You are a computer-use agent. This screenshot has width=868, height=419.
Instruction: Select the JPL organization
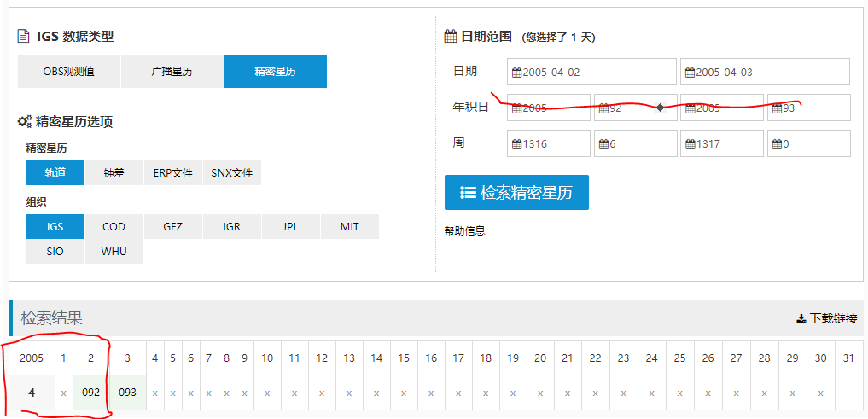291,226
